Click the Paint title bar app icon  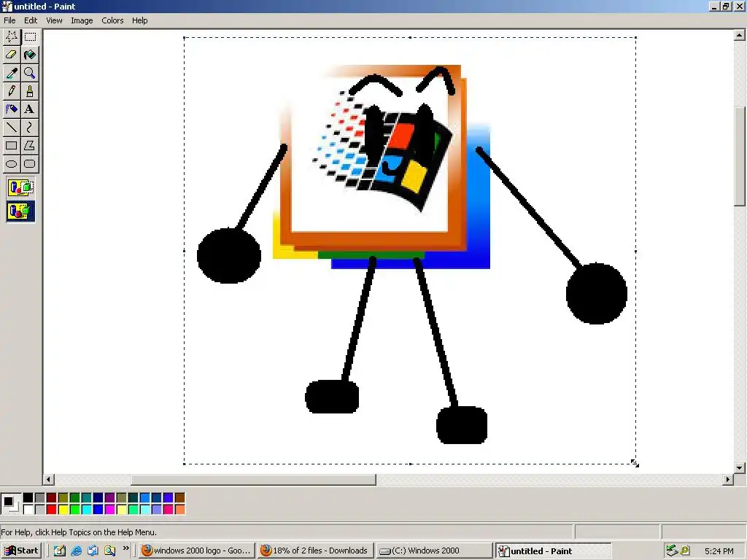[7, 6]
